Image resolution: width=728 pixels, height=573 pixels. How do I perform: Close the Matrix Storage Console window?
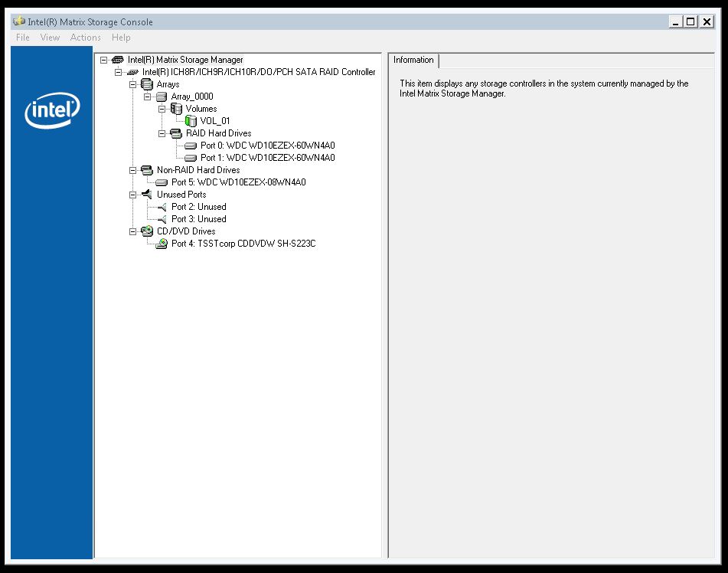[x=707, y=22]
